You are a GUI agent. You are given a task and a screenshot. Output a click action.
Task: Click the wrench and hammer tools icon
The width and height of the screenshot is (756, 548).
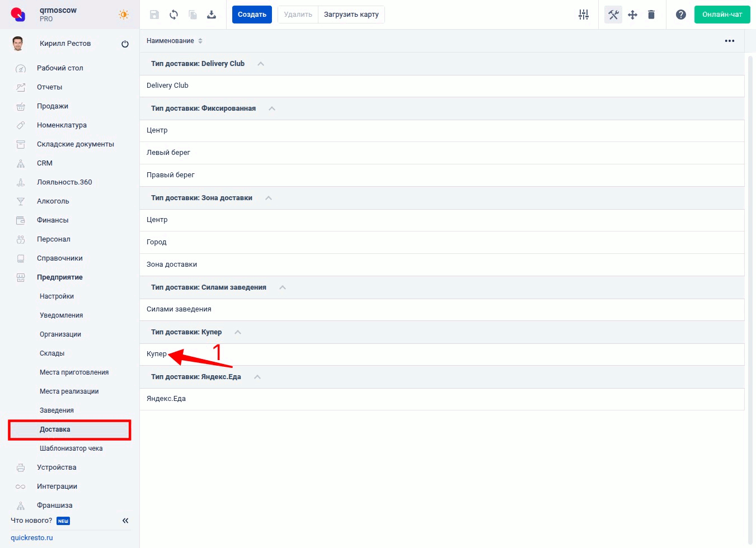point(613,15)
